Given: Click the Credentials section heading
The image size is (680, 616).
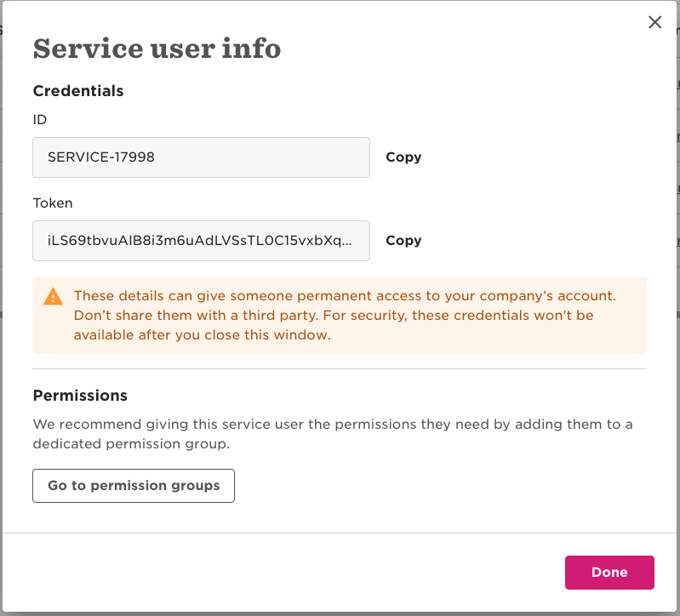Looking at the screenshot, I should (78, 91).
